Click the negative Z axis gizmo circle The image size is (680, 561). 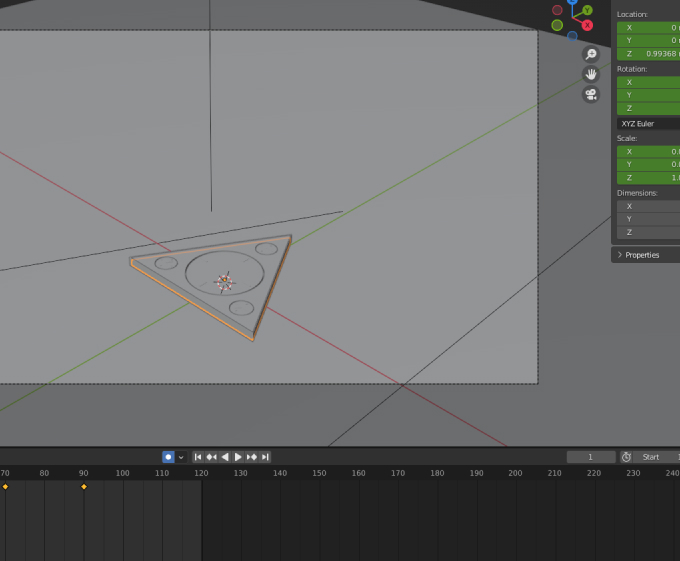click(572, 36)
